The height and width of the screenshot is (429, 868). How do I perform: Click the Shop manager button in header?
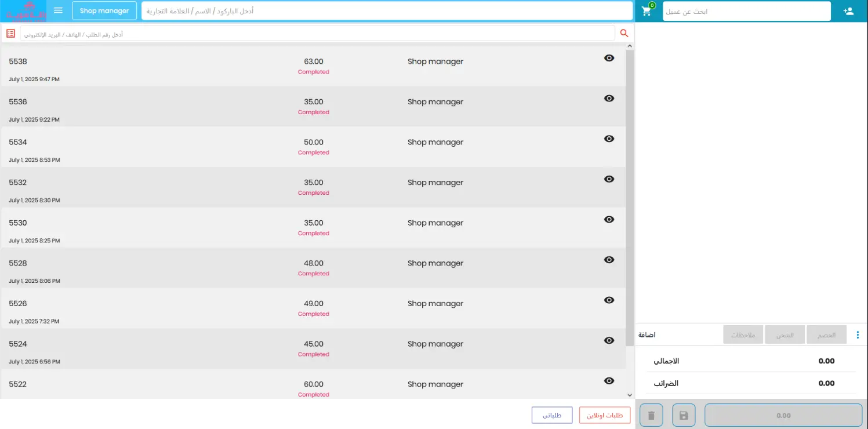[x=104, y=11]
